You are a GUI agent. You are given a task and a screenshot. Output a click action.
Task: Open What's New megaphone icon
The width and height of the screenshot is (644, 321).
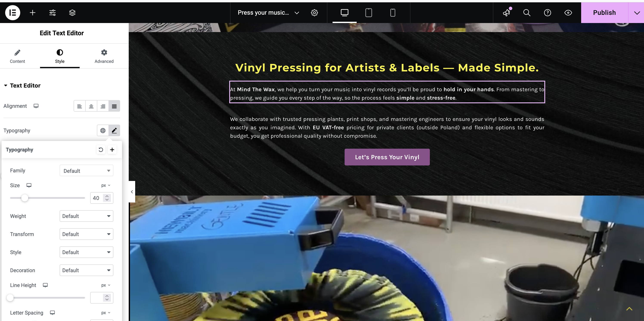[x=507, y=12]
